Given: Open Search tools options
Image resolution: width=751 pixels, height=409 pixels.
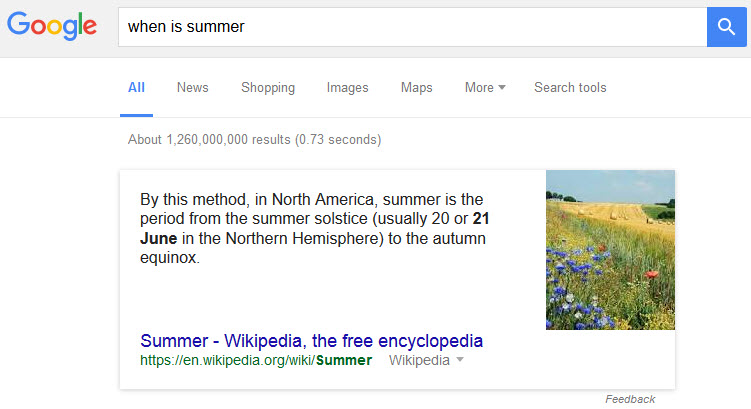Looking at the screenshot, I should point(570,88).
